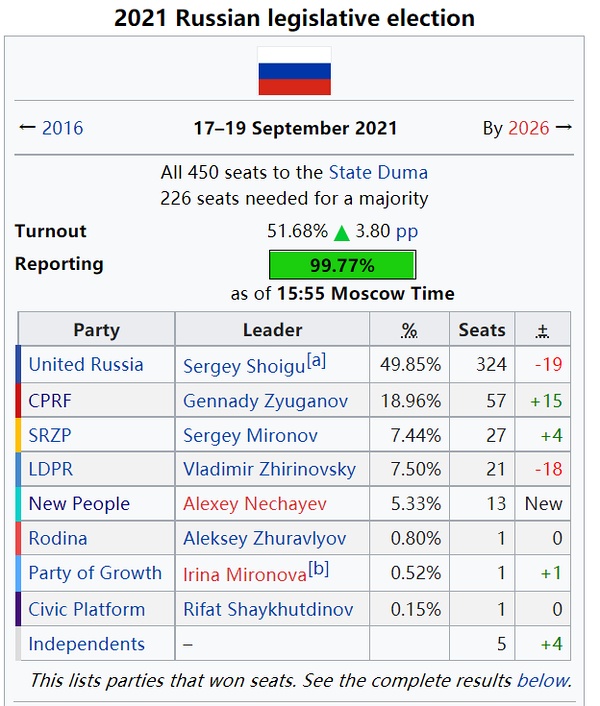This screenshot has width=600, height=706.
Task: Click the green turnout increase arrow
Action: (342, 232)
